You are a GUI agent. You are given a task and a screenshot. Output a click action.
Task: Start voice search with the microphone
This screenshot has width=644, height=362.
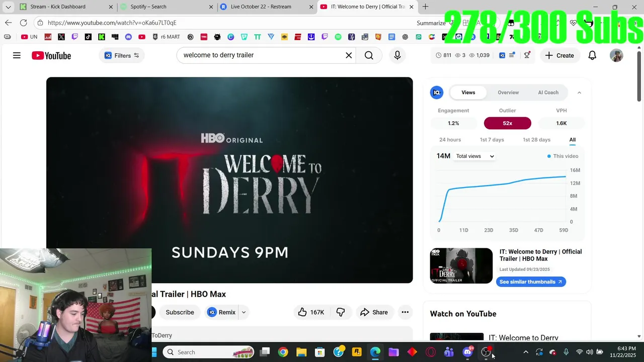397,55
